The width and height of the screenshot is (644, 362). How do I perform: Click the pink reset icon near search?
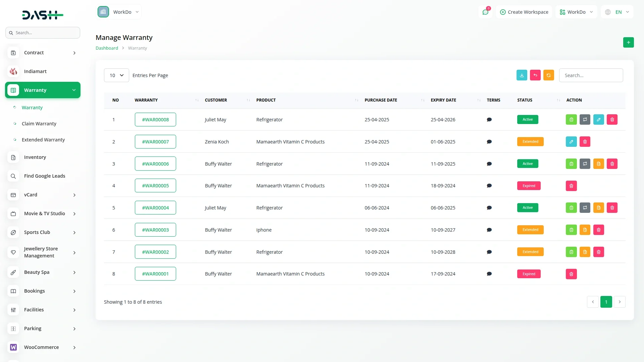(x=535, y=75)
